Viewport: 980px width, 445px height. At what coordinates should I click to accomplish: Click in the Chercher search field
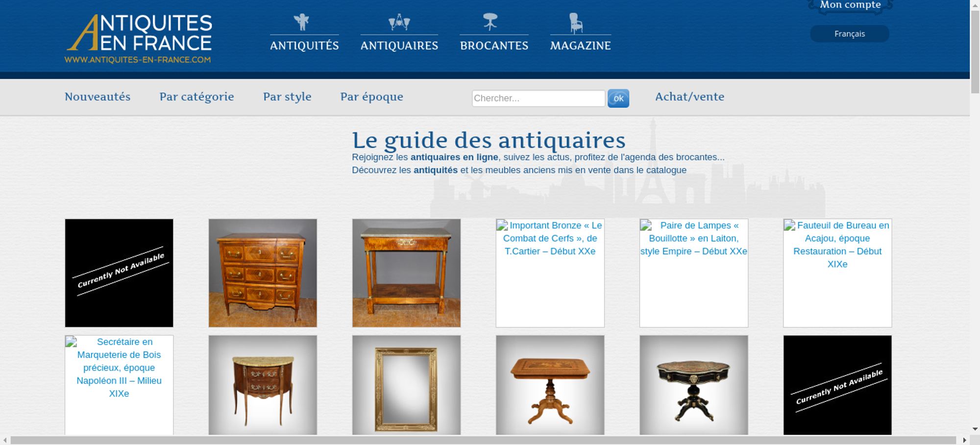coord(538,98)
